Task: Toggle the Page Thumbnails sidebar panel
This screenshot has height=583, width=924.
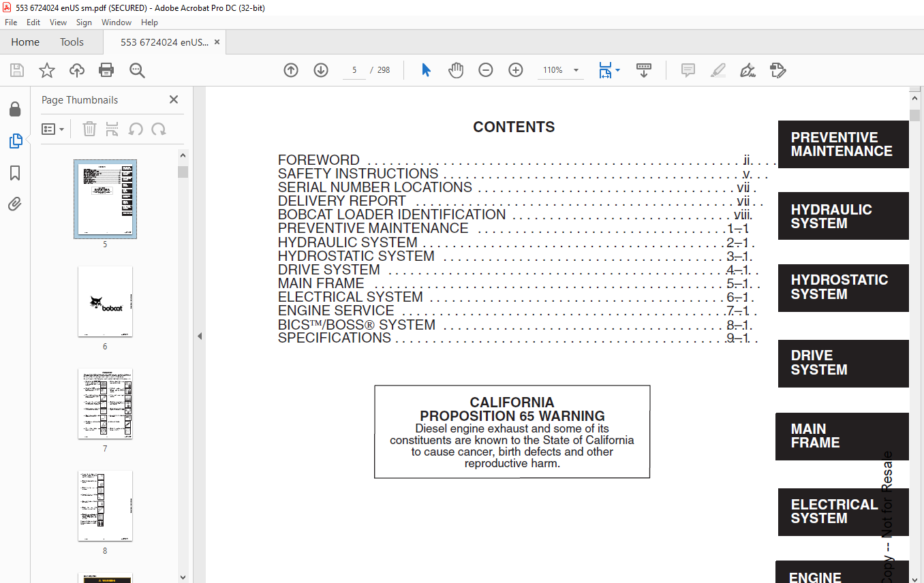Action: [15, 141]
